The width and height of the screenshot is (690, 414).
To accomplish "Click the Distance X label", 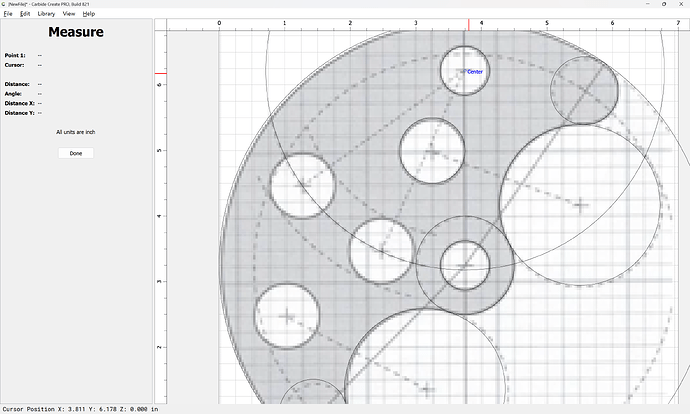I will 20,103.
